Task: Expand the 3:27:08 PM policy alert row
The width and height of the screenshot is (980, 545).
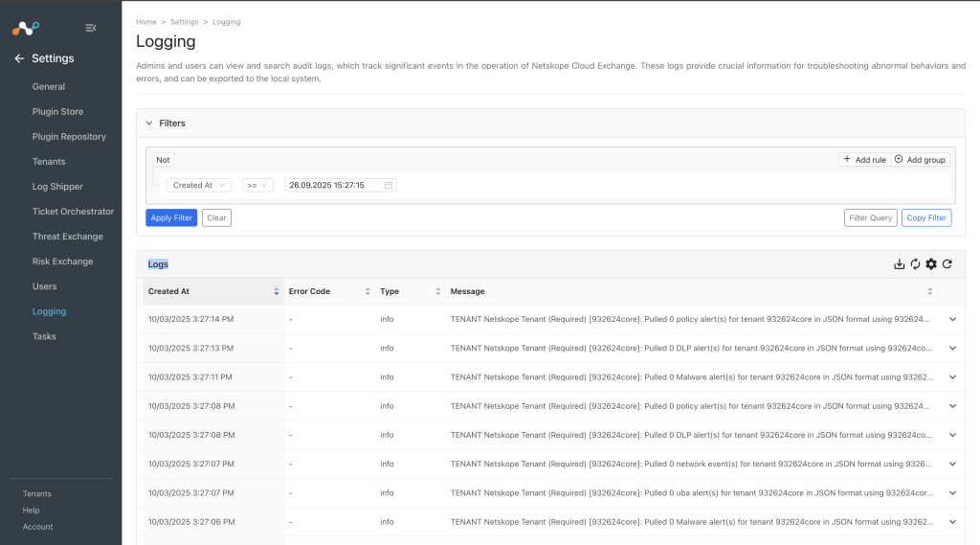Action: coord(952,406)
